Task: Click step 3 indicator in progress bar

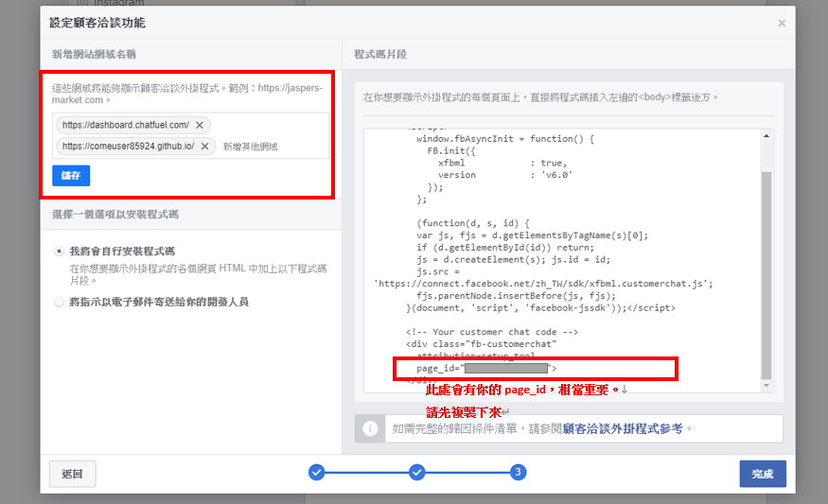Action: [x=518, y=473]
